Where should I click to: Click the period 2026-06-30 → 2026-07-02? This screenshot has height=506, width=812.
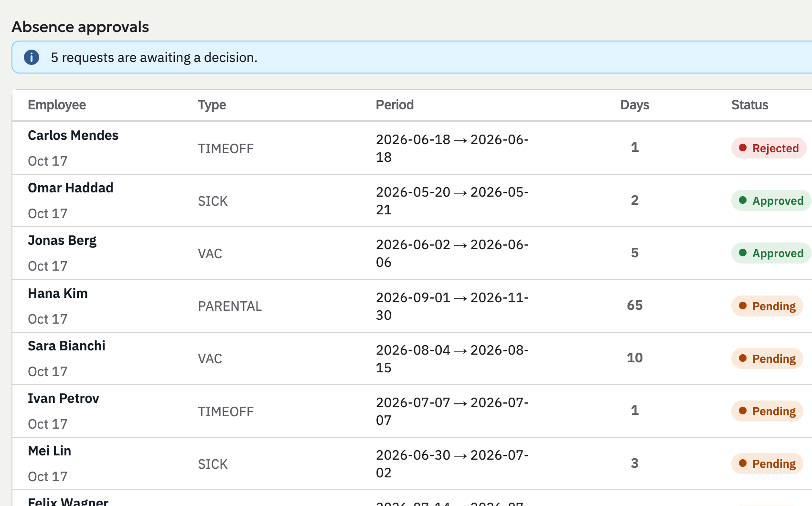coord(452,464)
